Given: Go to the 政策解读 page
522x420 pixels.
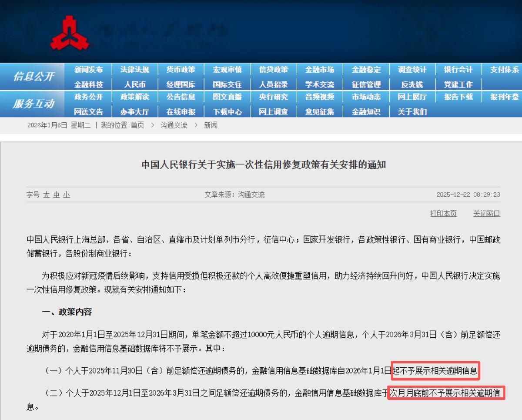Looking at the screenshot, I should coord(135,97).
